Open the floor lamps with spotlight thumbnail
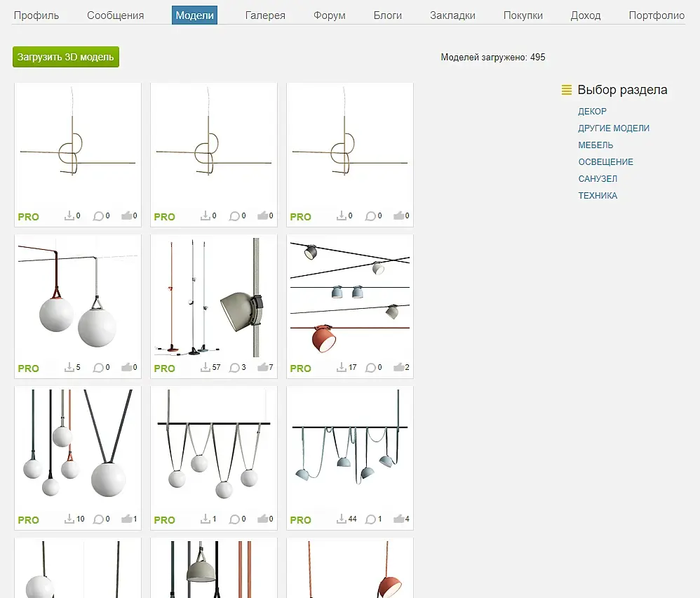This screenshot has width=700, height=598. point(214,298)
